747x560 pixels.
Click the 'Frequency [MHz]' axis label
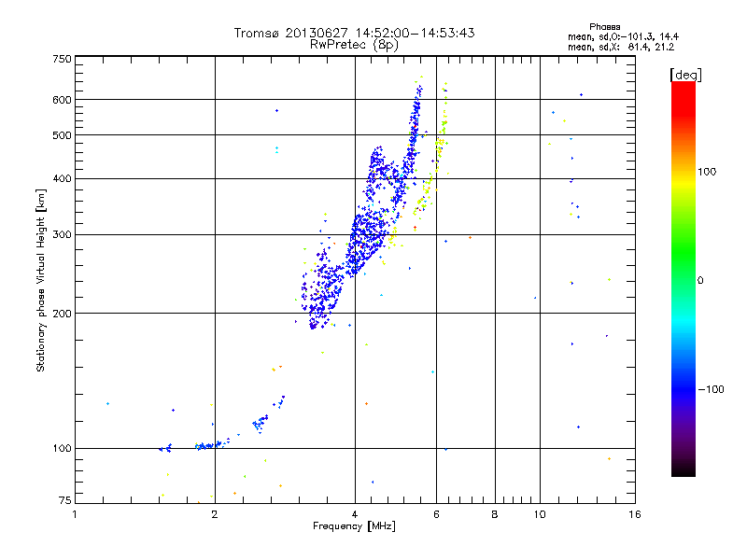click(x=354, y=525)
